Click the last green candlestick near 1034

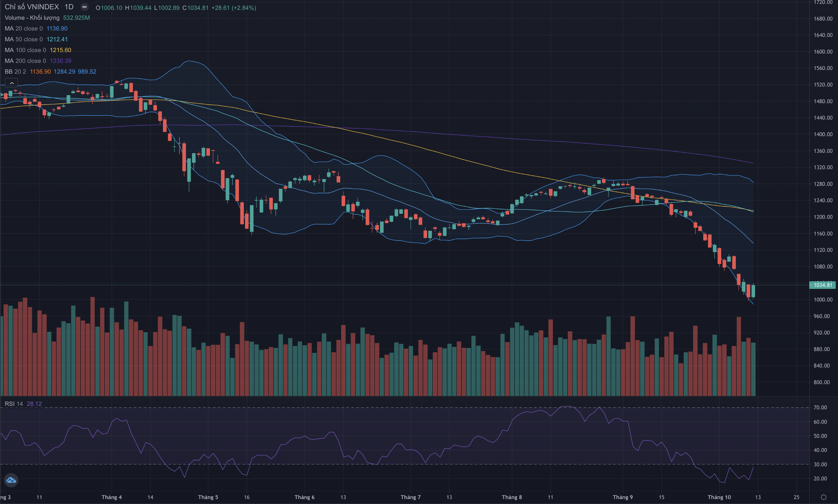click(753, 292)
